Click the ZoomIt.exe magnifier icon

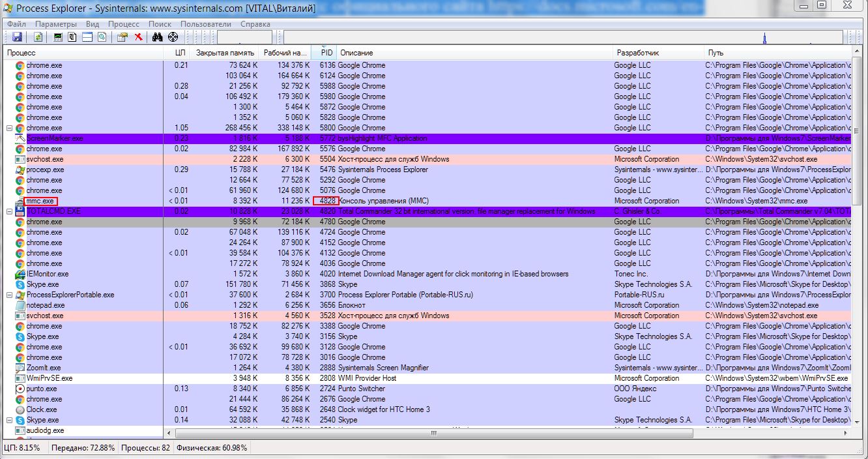click(20, 368)
